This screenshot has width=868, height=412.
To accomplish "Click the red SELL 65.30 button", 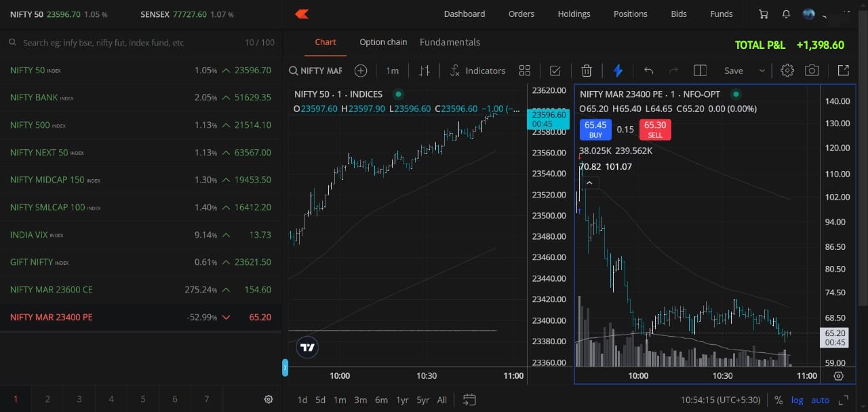I will pos(654,129).
